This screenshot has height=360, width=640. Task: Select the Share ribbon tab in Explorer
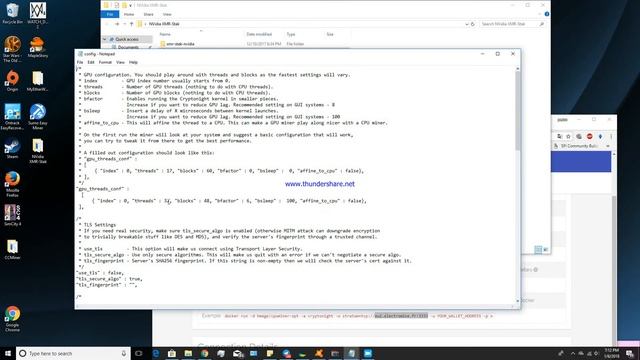pos(149,14)
